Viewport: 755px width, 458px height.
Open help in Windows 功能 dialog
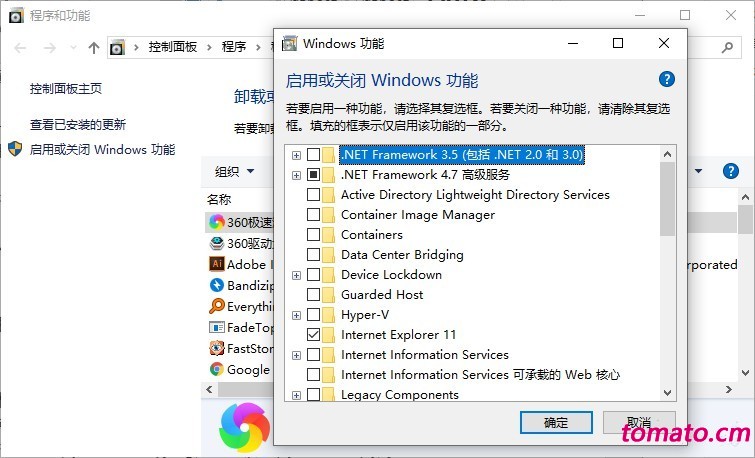666,79
